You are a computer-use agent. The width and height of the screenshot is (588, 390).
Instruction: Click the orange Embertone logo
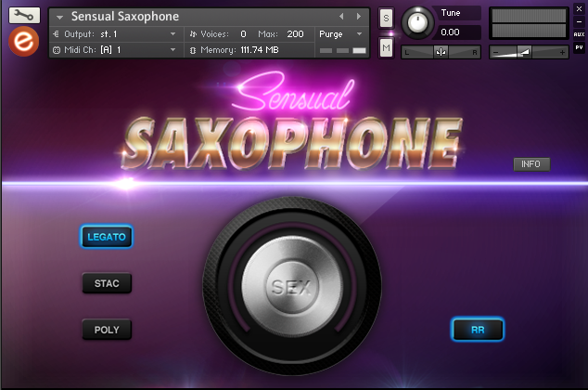pos(23,41)
